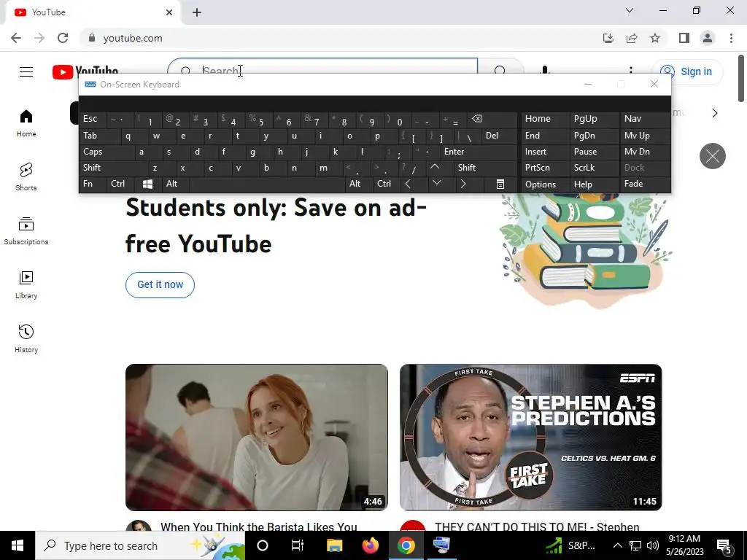Open File Explorer from the taskbar
Screen dimensions: 747x560
(x=334, y=545)
